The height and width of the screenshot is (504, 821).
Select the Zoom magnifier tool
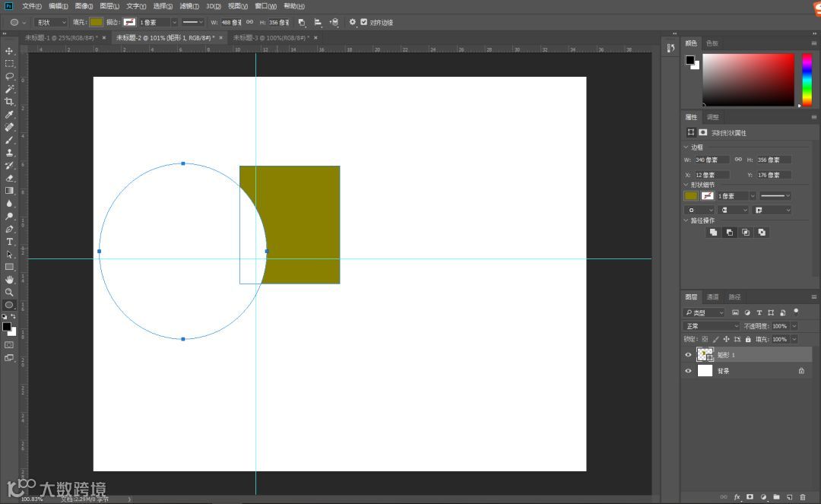pyautogui.click(x=10, y=292)
